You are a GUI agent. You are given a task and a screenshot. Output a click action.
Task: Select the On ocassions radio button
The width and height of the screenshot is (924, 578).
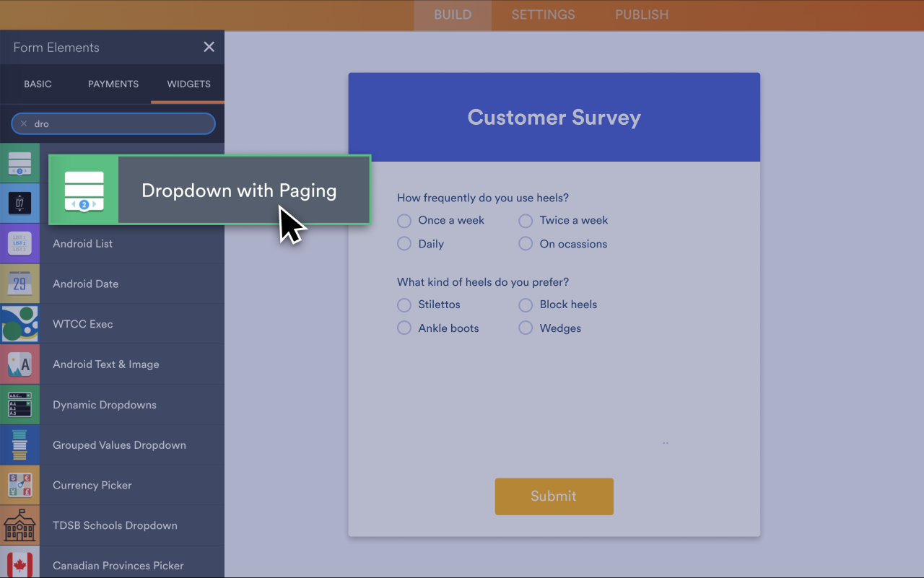pyautogui.click(x=525, y=244)
